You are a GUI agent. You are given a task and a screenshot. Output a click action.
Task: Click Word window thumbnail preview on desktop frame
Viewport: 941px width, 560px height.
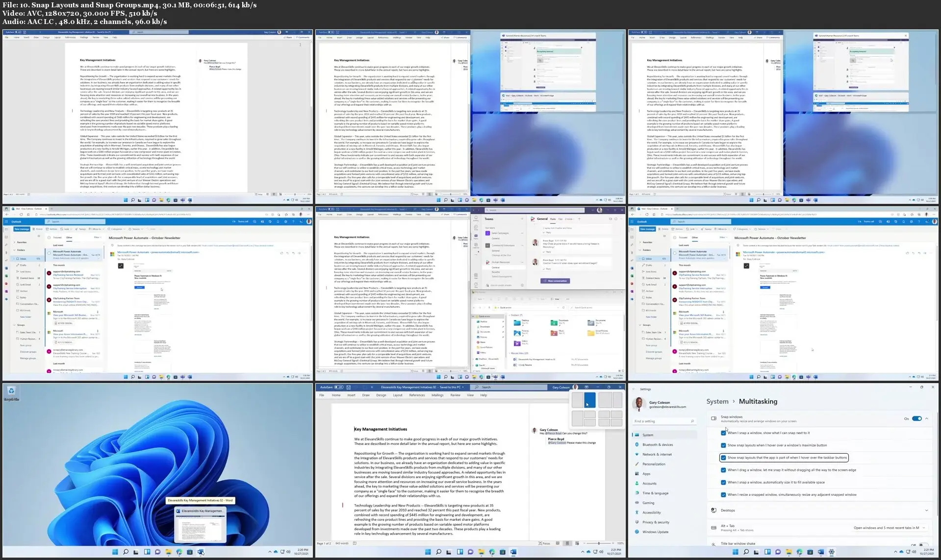click(201, 524)
